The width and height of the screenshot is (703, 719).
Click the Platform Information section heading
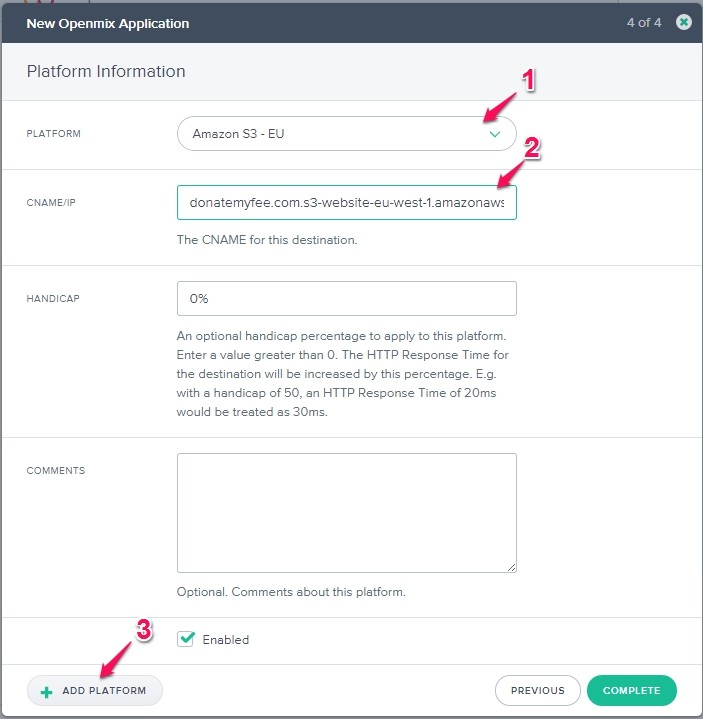click(x=106, y=72)
